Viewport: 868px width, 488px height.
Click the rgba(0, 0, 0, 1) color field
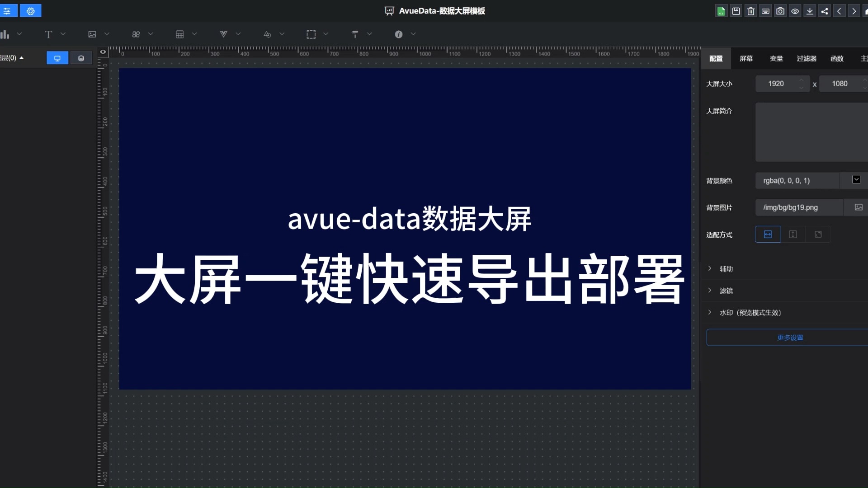[797, 181]
